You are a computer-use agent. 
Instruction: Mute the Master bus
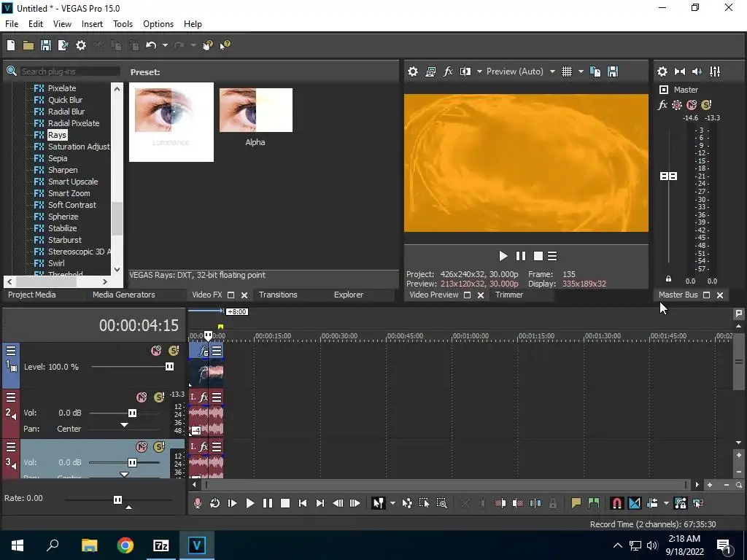click(x=692, y=105)
